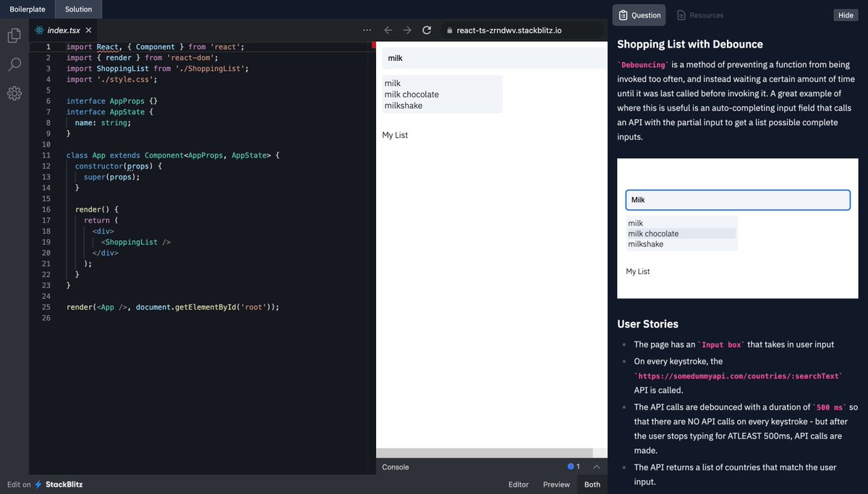Click the 'User Stories' heading
Image resolution: width=868 pixels, height=494 pixels.
(647, 324)
